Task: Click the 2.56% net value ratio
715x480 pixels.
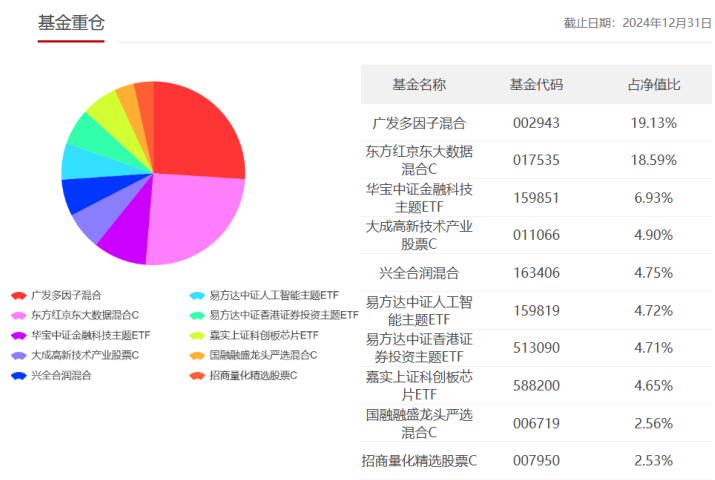Action: (654, 423)
